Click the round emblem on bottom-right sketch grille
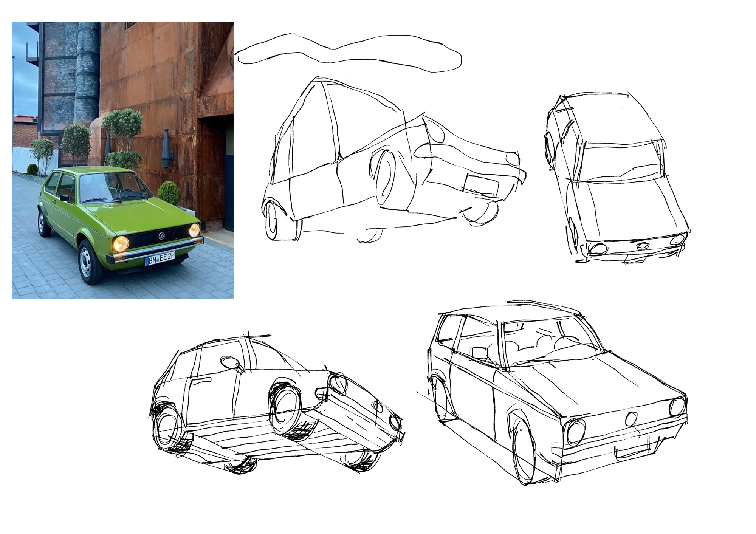This screenshot has width=756, height=534. click(631, 419)
